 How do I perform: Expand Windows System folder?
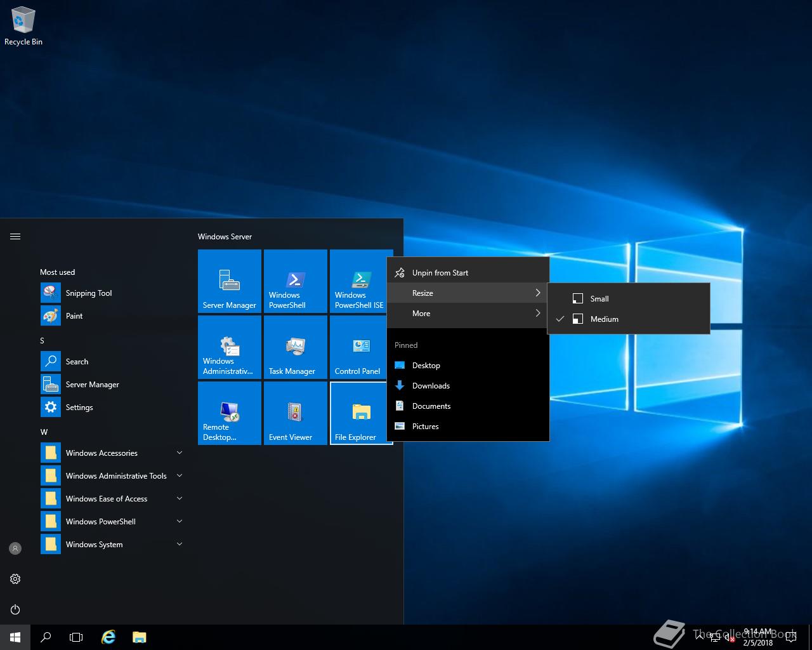[112, 544]
